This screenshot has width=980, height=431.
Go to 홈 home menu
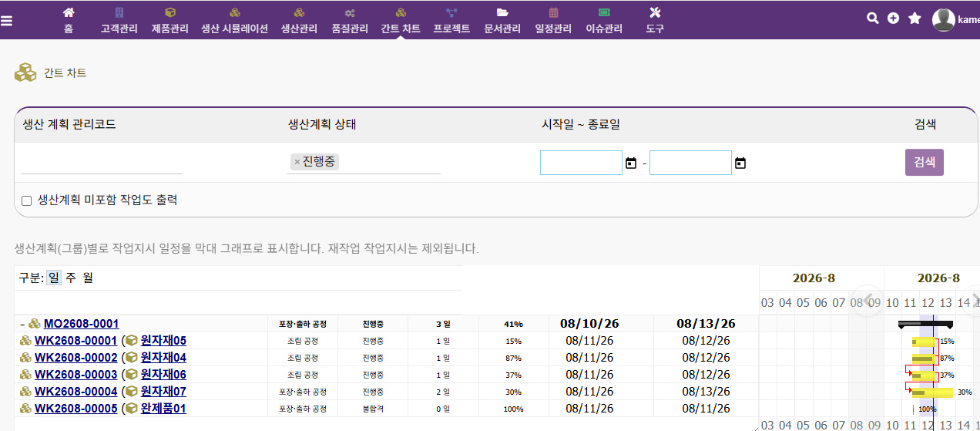tap(69, 21)
